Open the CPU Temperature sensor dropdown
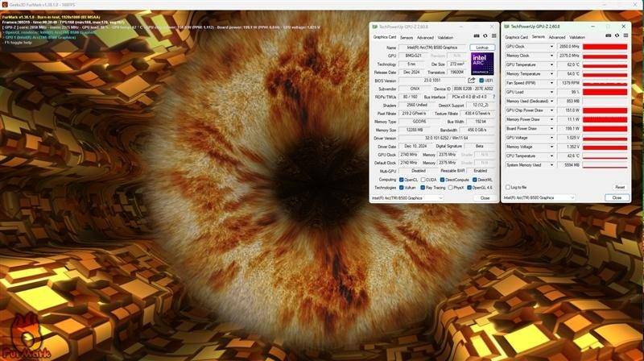The image size is (644, 361). pos(551,156)
